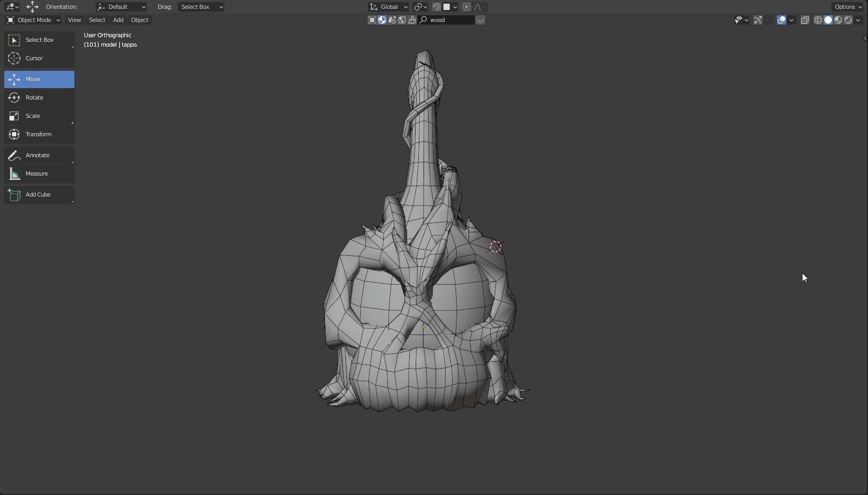Activate the Cursor tool

coord(39,58)
